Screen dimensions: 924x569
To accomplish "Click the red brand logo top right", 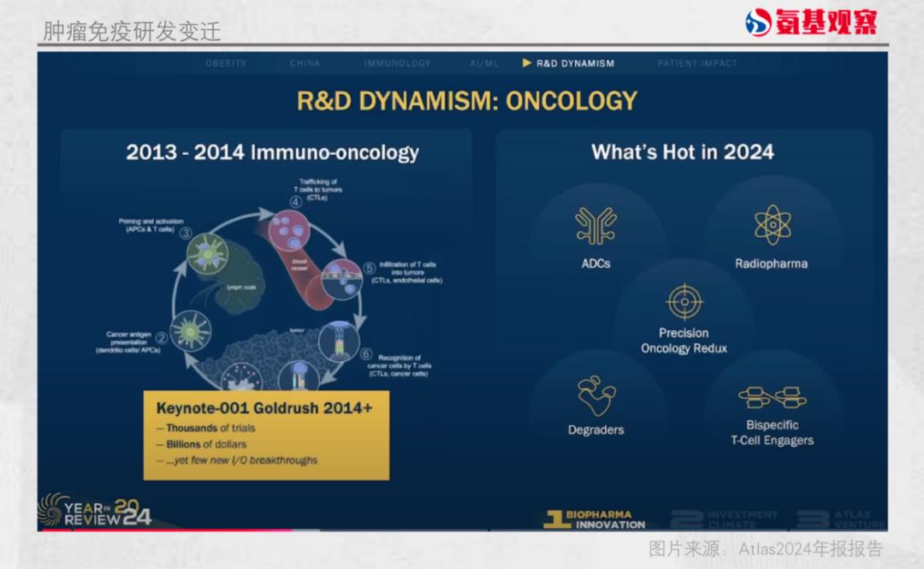I will tap(811, 22).
